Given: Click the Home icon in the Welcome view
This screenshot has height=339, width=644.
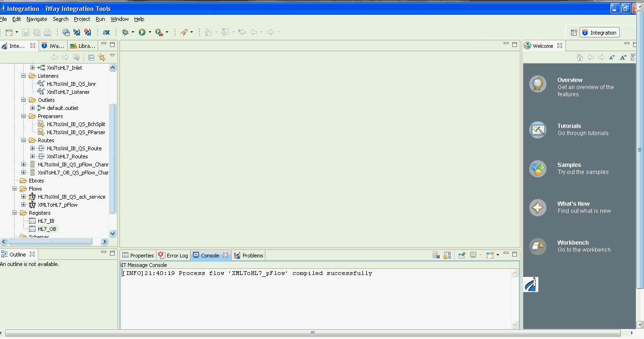Looking at the screenshot, I should [580, 57].
